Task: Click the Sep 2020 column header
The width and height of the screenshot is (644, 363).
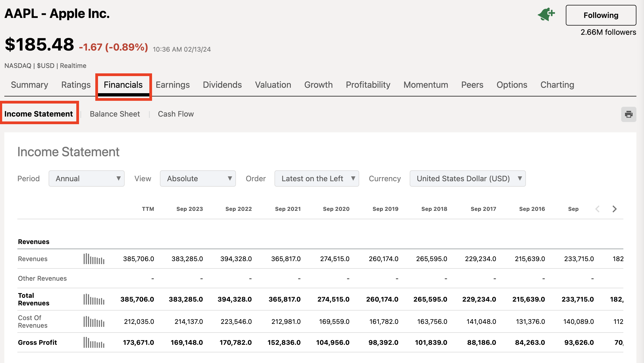Action: tap(336, 209)
